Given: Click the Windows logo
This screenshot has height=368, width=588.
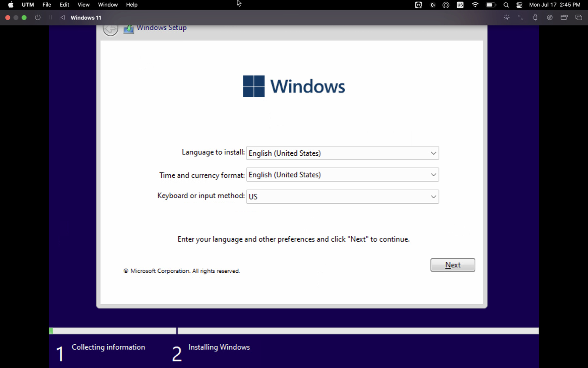Looking at the screenshot, I should pyautogui.click(x=294, y=86).
